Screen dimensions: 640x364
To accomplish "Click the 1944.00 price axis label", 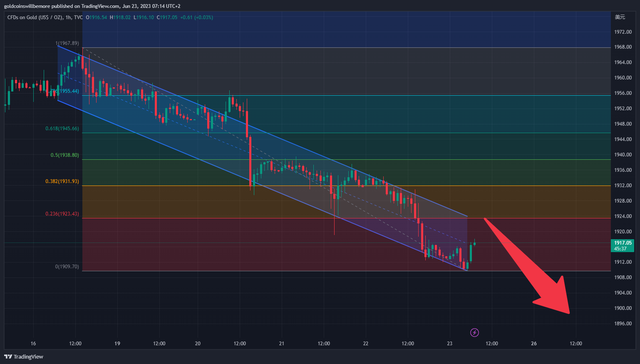I will click(623, 139).
